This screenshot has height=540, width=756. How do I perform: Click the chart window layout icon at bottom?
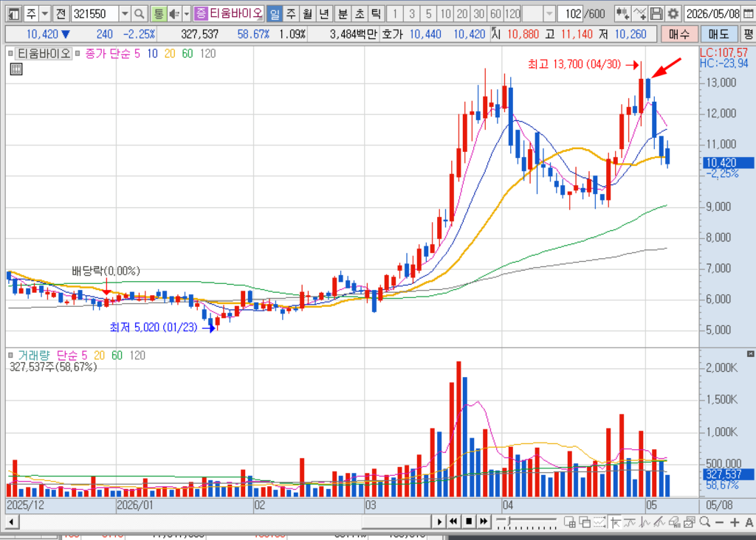click(569, 522)
